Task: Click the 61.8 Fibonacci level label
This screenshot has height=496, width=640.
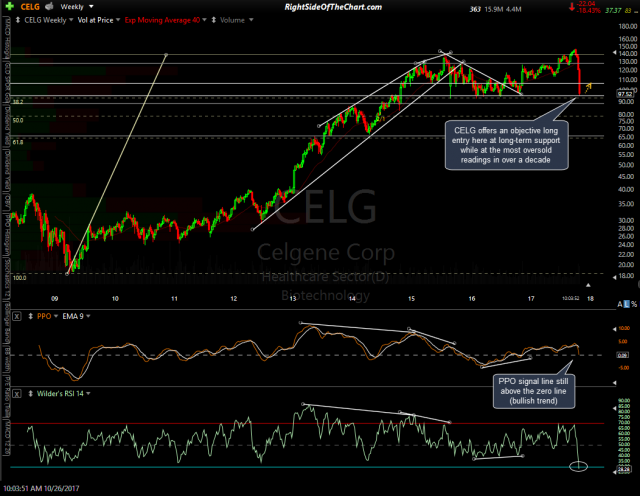Action: click(18, 142)
